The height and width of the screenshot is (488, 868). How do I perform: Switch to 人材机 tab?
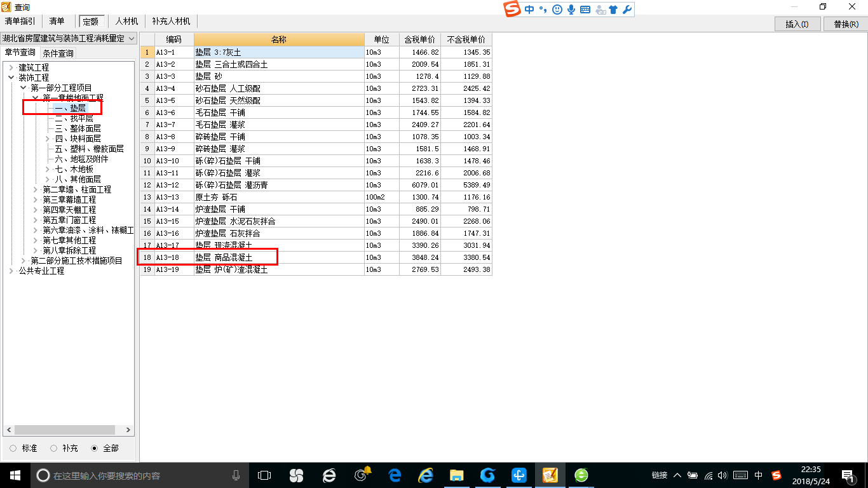click(126, 22)
